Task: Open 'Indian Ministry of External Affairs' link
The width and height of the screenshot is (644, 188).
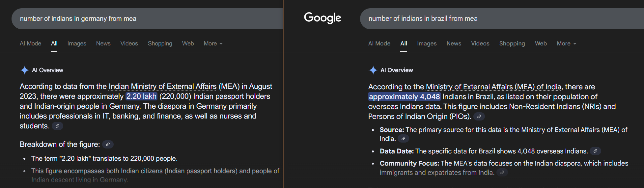Action: [x=162, y=87]
